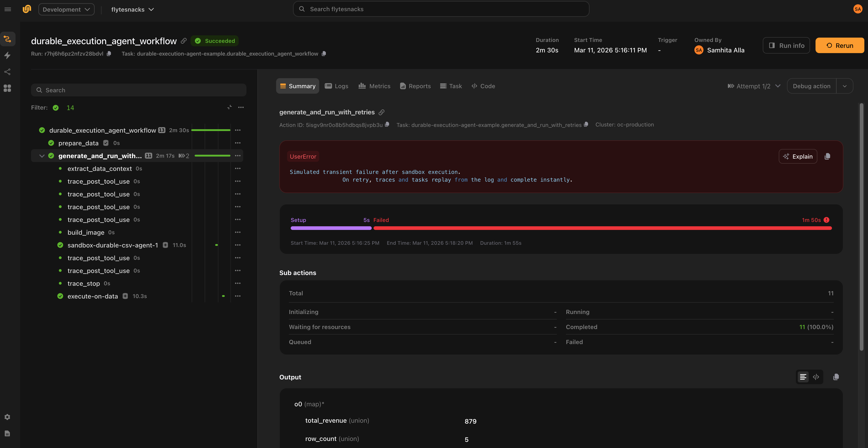Open the settings gear in the sidebar
The width and height of the screenshot is (868, 448).
coord(7,417)
